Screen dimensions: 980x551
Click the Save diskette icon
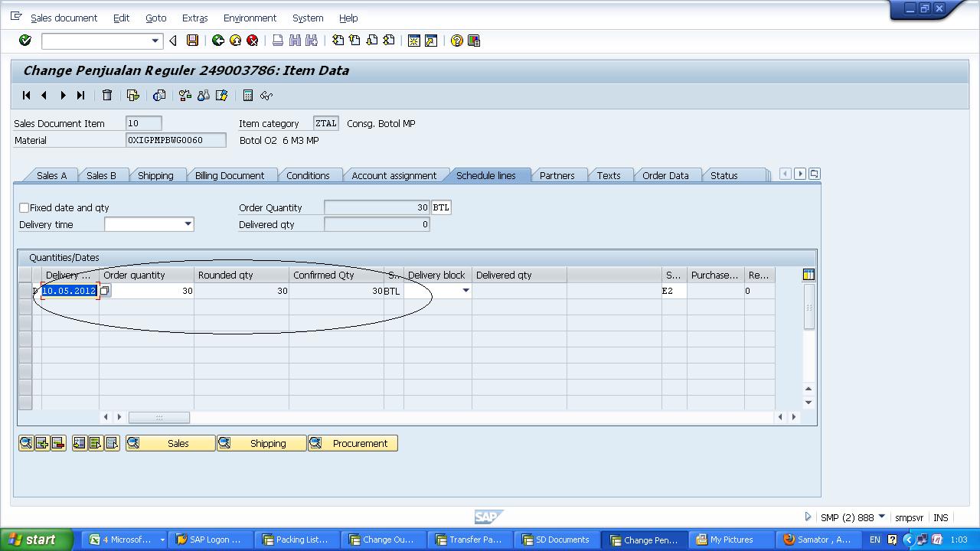point(192,41)
